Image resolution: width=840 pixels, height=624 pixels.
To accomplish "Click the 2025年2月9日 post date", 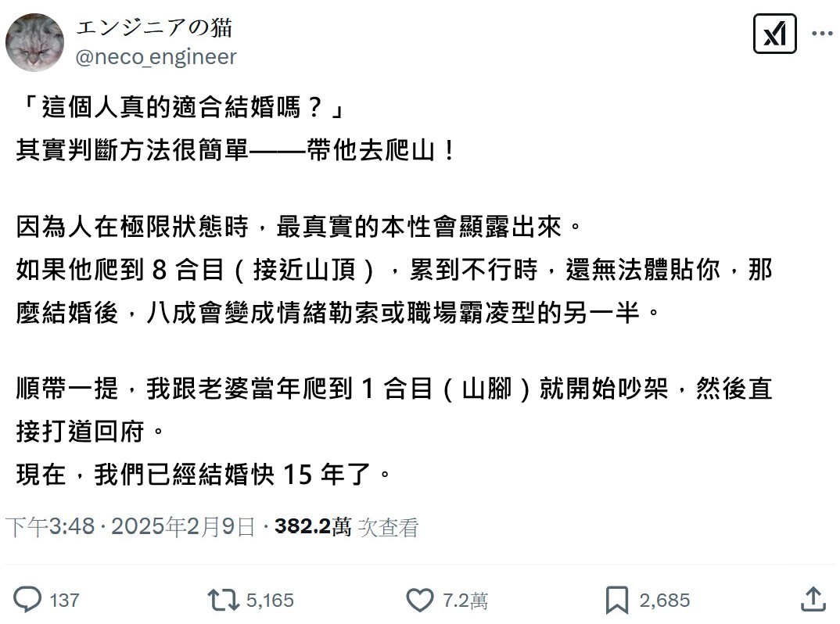I will [183, 527].
